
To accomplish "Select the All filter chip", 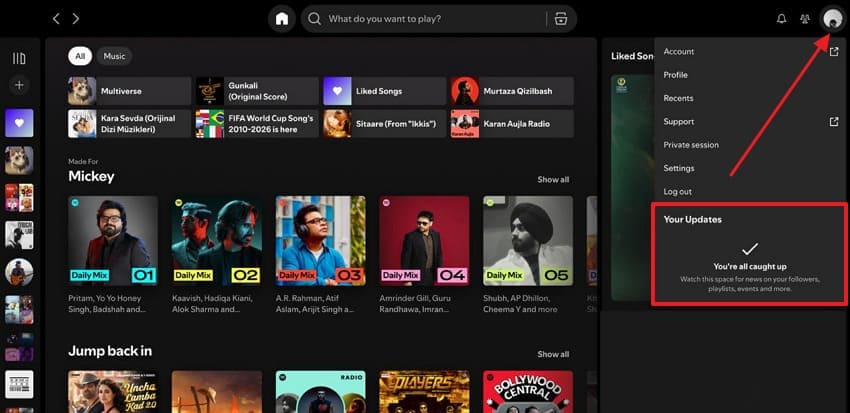I will 80,56.
